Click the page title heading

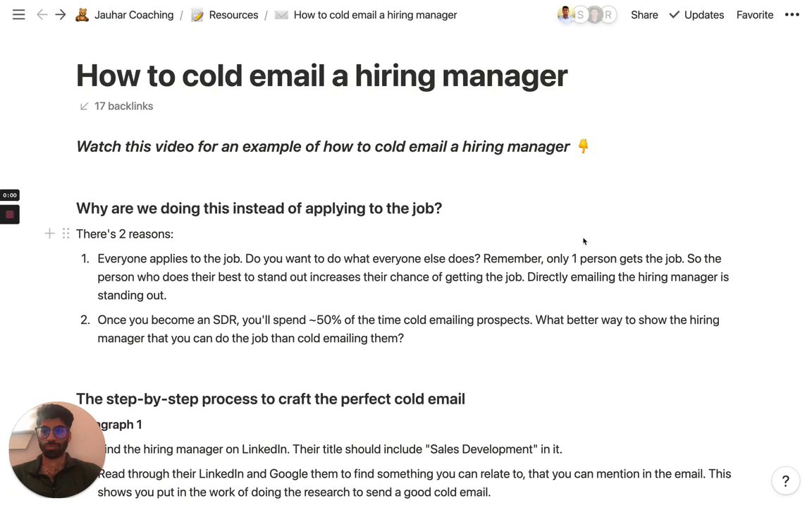click(321, 75)
